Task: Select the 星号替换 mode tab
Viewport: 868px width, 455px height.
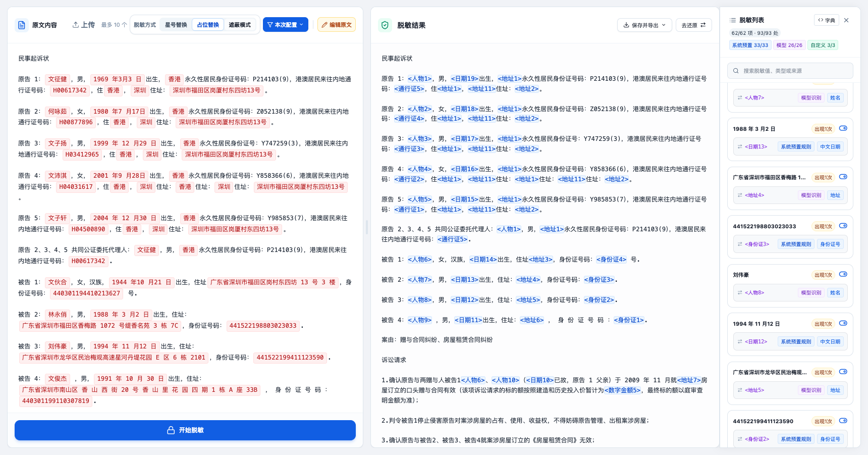Action: 176,25
